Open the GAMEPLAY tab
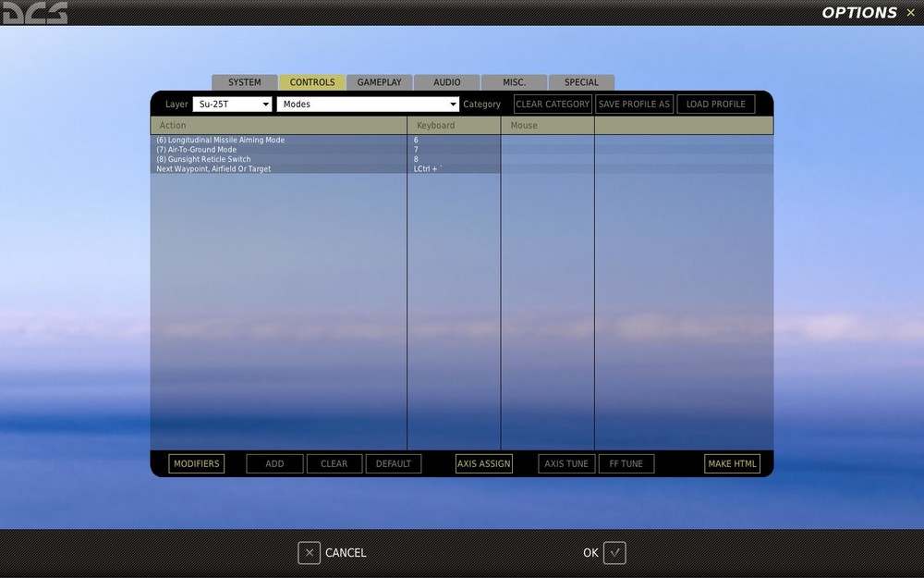This screenshot has width=924, height=578. 380,82
